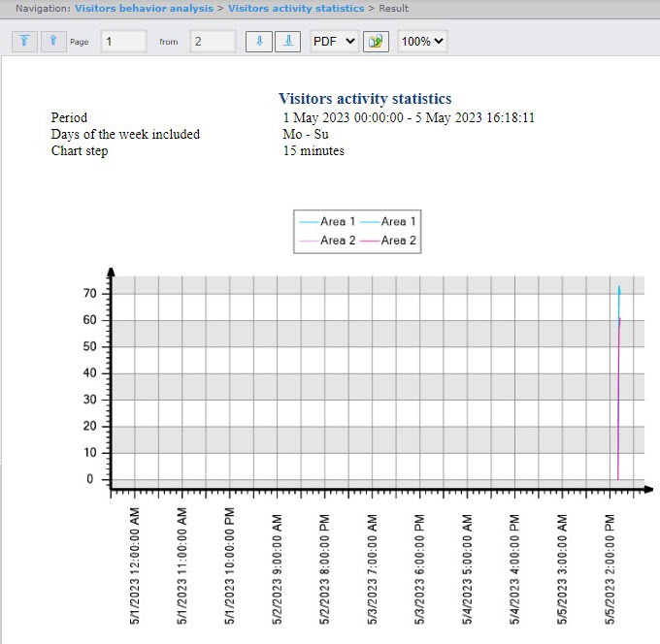Click the current page number field

[123, 42]
